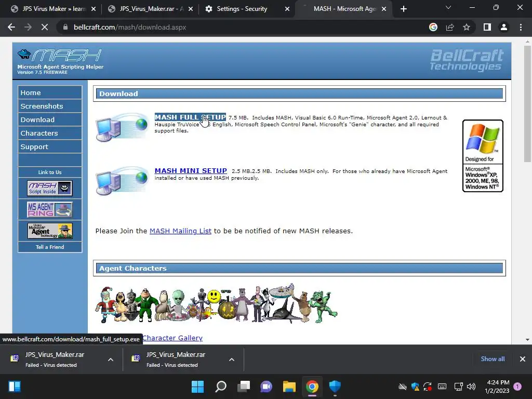The image size is (532, 399).
Task: Click the volume icon in system tray
Action: (471, 387)
